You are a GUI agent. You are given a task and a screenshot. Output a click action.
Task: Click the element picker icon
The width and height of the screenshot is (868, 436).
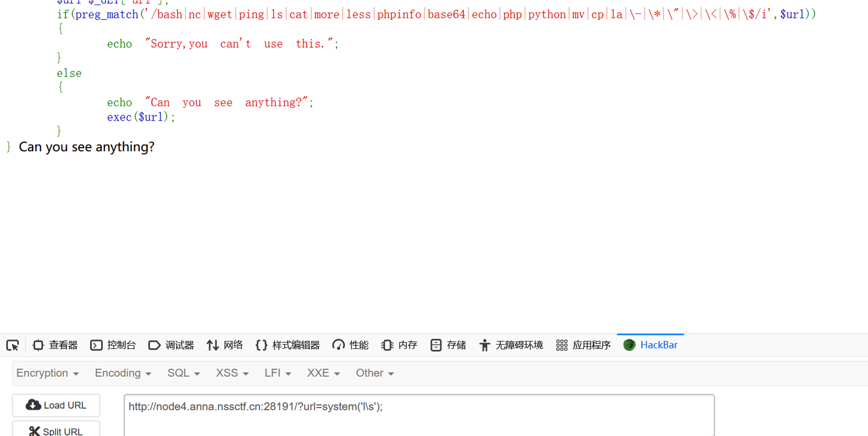[x=13, y=345]
